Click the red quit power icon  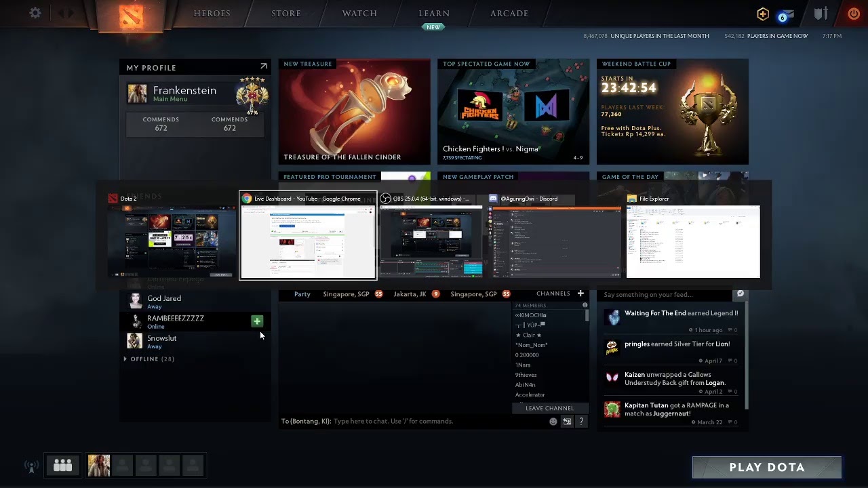[x=854, y=14]
